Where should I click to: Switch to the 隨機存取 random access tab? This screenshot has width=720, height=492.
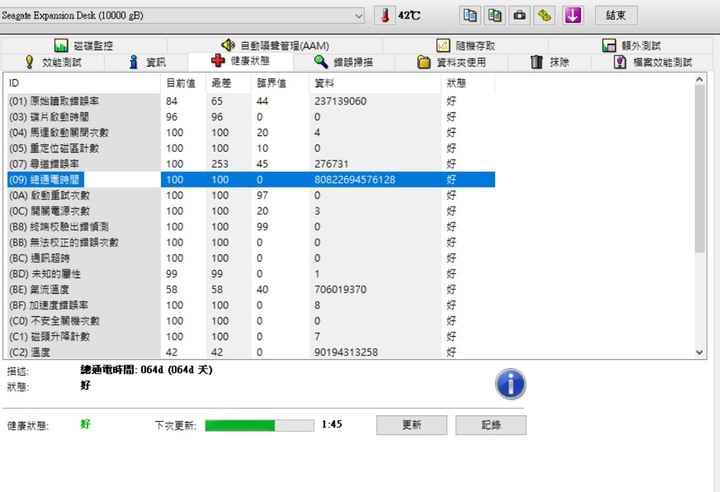(x=466, y=45)
